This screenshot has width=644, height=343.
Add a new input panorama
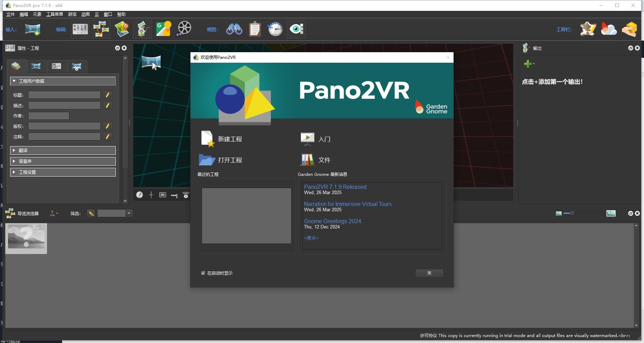point(33,29)
